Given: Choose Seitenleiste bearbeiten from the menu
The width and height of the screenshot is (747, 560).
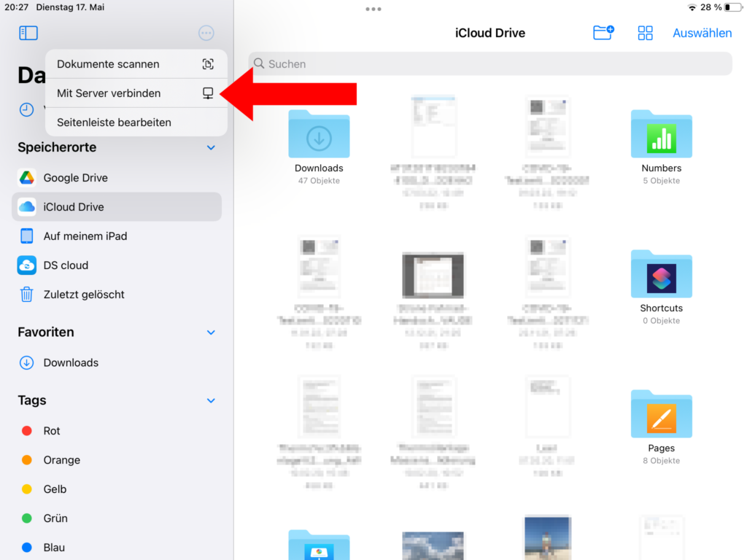Looking at the screenshot, I should [x=136, y=122].
